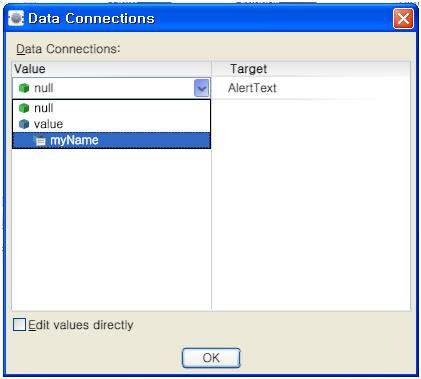This screenshot has width=421, height=379.
Task: Click the Target column header
Action: [x=311, y=69]
